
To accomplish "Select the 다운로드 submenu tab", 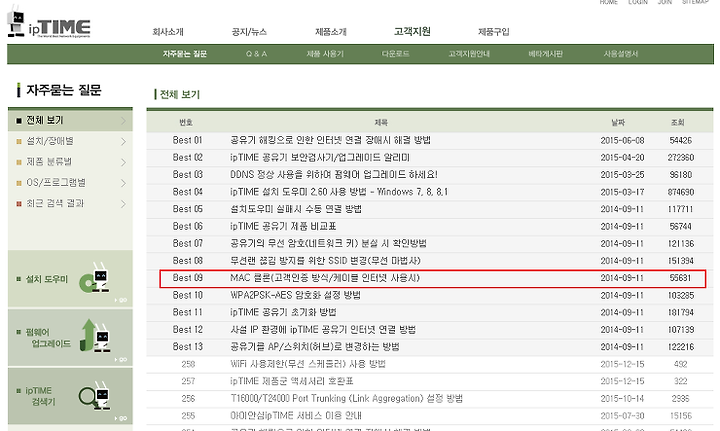I will click(x=395, y=54).
